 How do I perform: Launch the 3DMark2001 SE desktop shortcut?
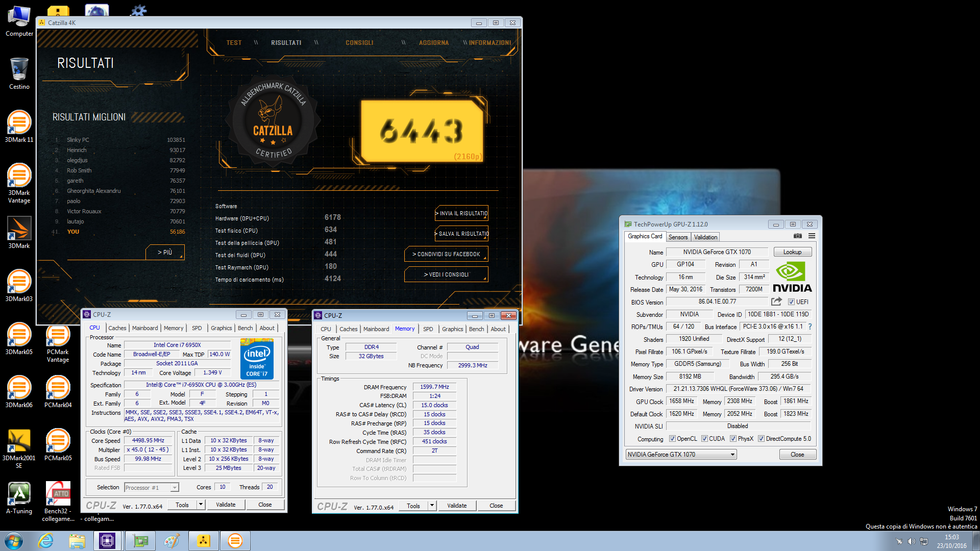click(19, 449)
